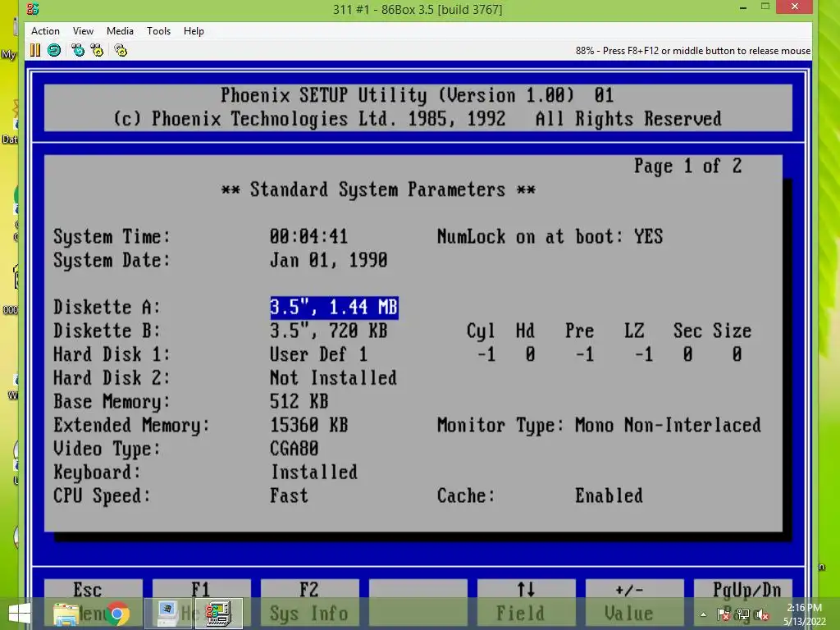Open the Windows Start button
The height and width of the screenshot is (630, 840).
(20, 614)
